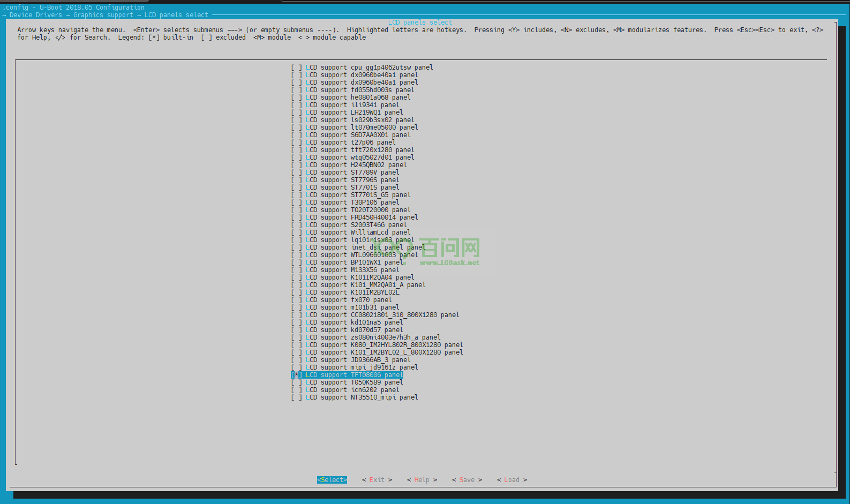This screenshot has height=504, width=850.
Task: Enable LCD support ili9341 panel
Action: [296, 105]
